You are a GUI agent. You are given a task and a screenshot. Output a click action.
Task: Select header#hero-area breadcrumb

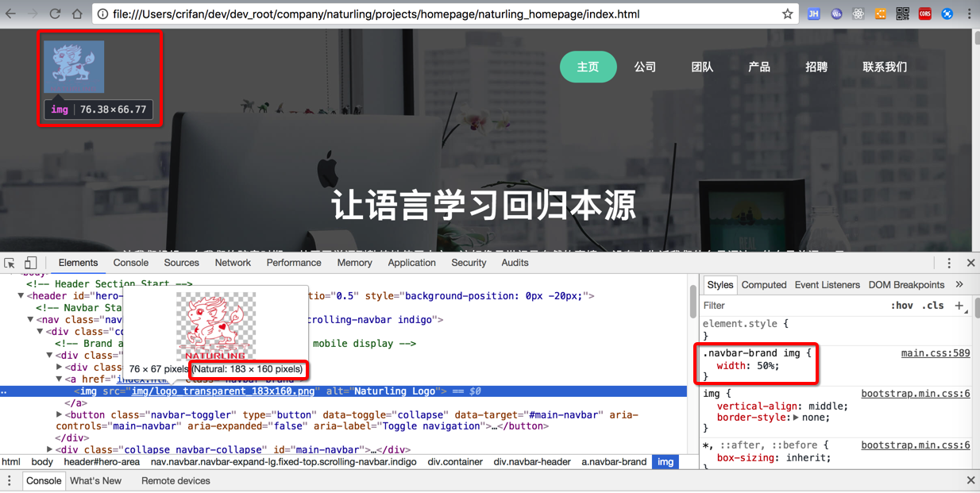click(x=102, y=462)
